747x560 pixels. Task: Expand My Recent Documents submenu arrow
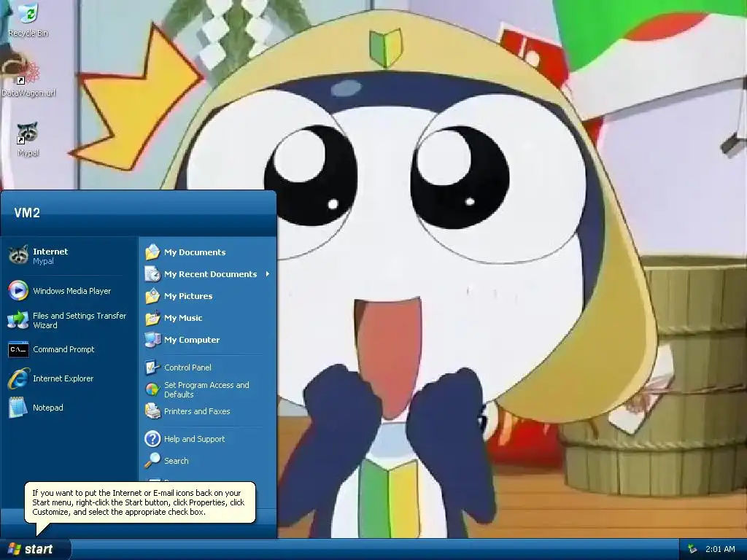pos(267,274)
